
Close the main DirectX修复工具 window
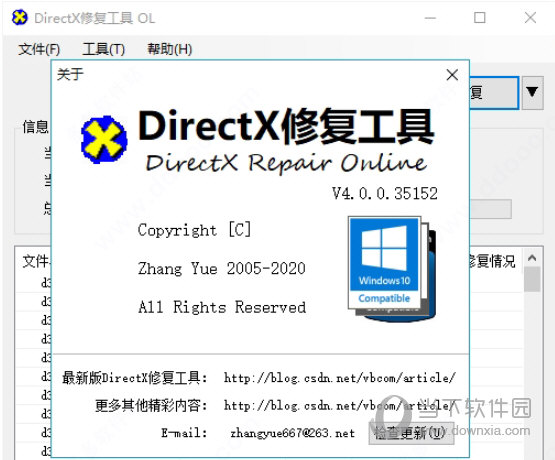[x=530, y=18]
